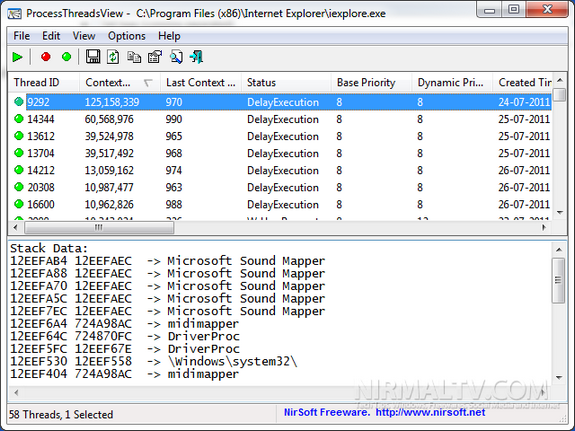This screenshot has height=431, width=575.
Task: Click green status dot of thread 13704
Action: point(19,153)
